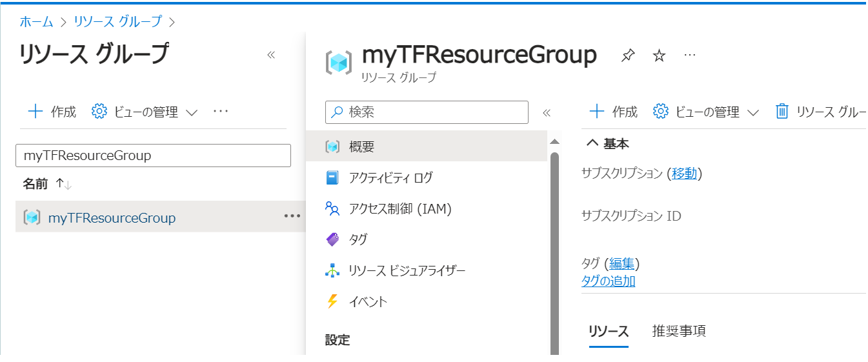The height and width of the screenshot is (362, 868).
Task: Open the Resource Visualizer icon
Action: 332,270
